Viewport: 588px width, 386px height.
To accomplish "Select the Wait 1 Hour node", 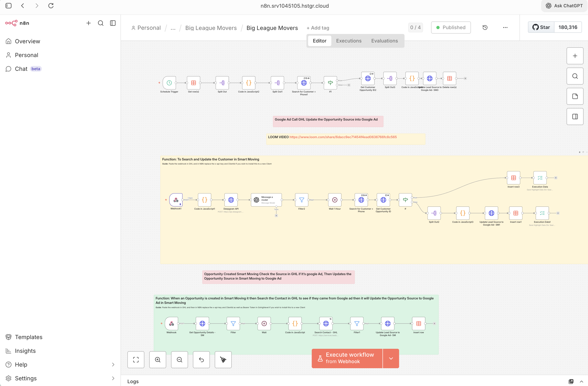I will click(335, 200).
